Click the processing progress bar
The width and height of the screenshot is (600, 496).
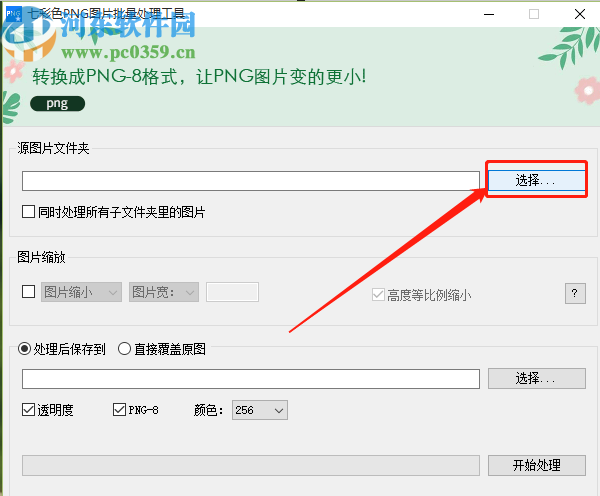tap(251, 465)
